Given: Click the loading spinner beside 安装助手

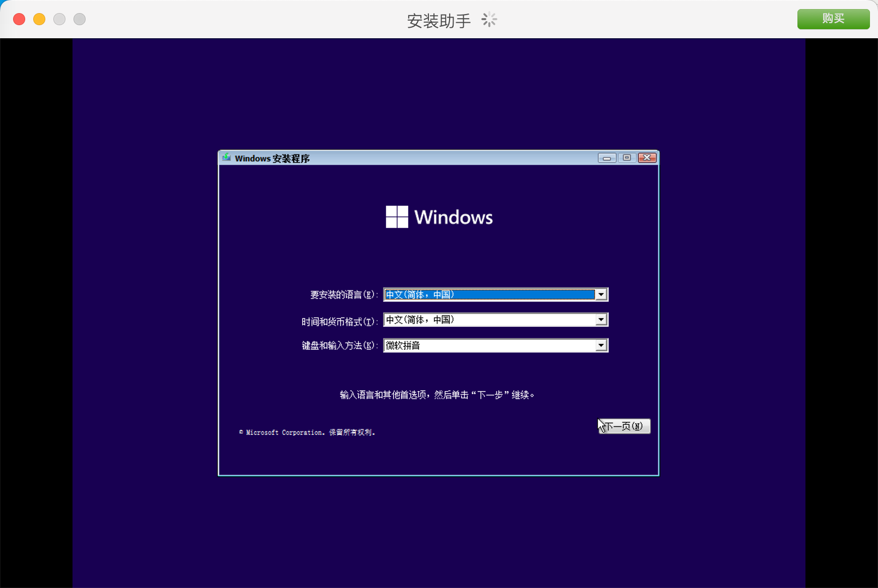Looking at the screenshot, I should 489,20.
